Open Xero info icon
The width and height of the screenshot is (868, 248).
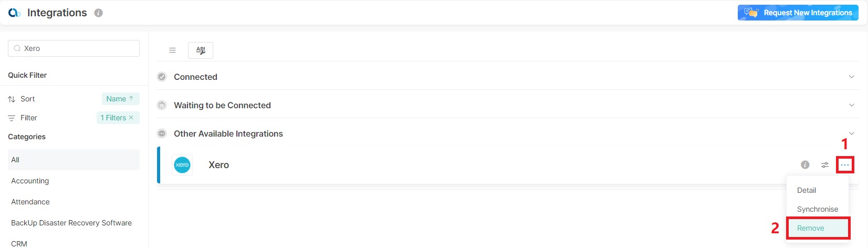pos(805,165)
